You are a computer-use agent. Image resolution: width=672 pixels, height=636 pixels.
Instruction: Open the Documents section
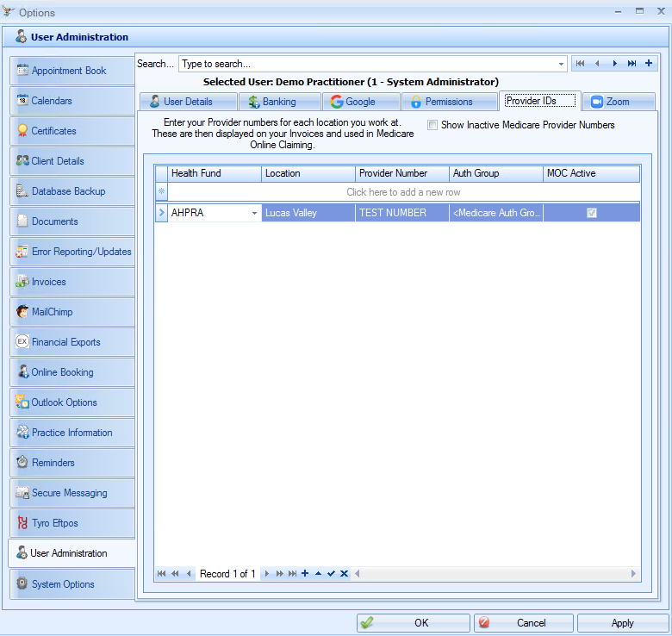point(72,221)
